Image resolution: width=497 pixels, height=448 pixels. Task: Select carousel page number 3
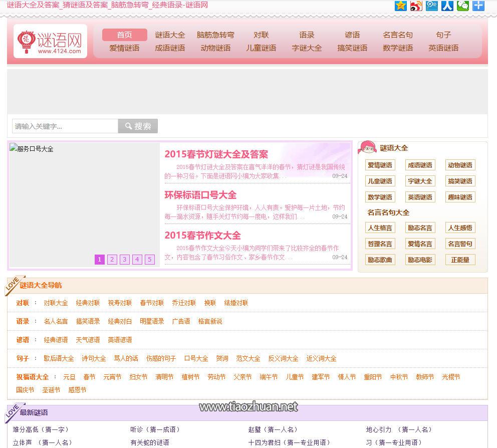click(124, 260)
